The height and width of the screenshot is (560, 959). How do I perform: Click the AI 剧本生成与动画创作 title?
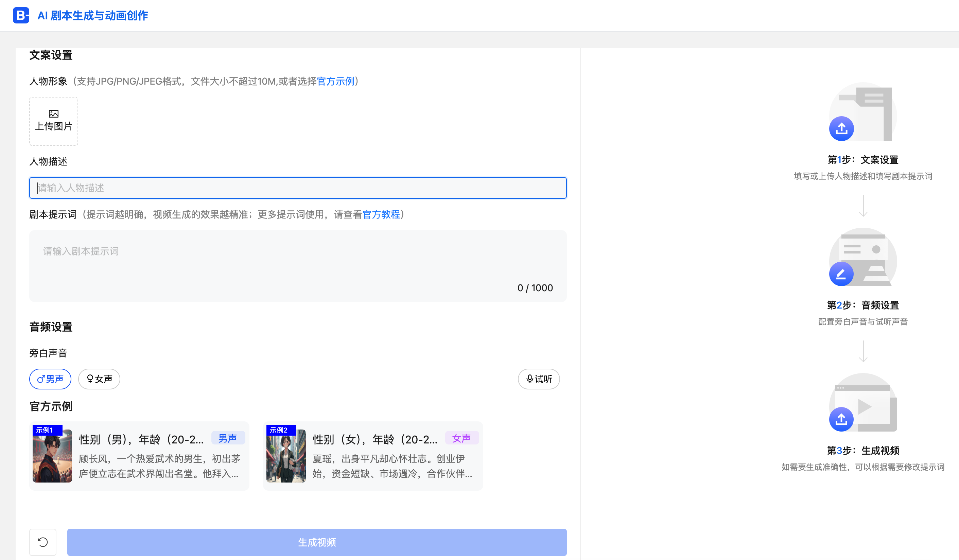pyautogui.click(x=92, y=16)
